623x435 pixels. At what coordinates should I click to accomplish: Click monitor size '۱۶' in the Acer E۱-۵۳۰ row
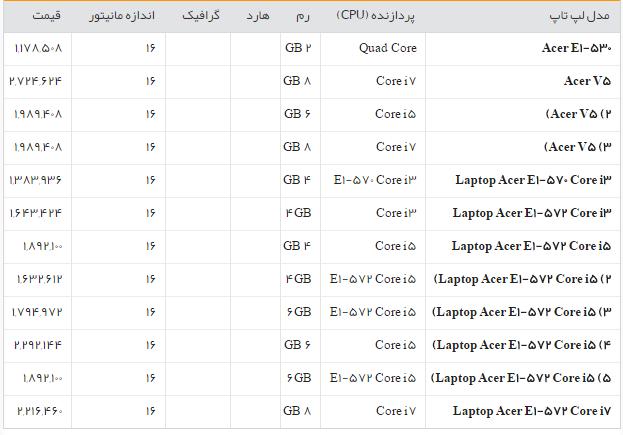(x=150, y=48)
